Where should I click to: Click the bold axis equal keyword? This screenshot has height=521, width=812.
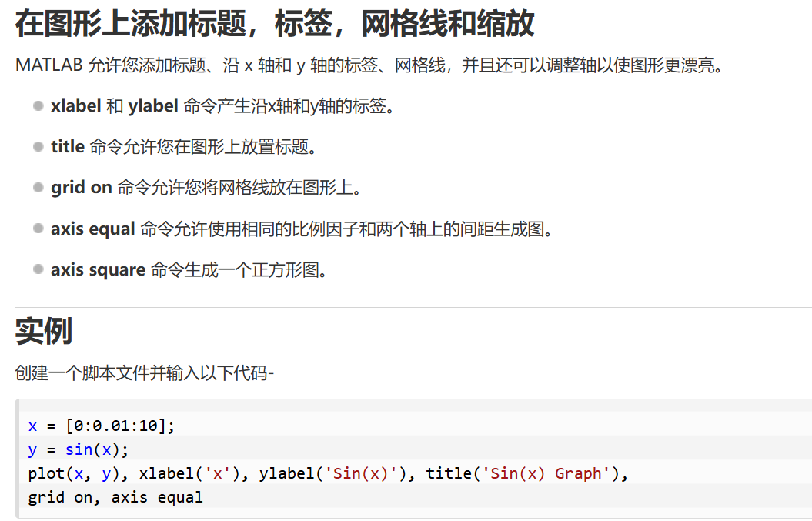coord(92,229)
